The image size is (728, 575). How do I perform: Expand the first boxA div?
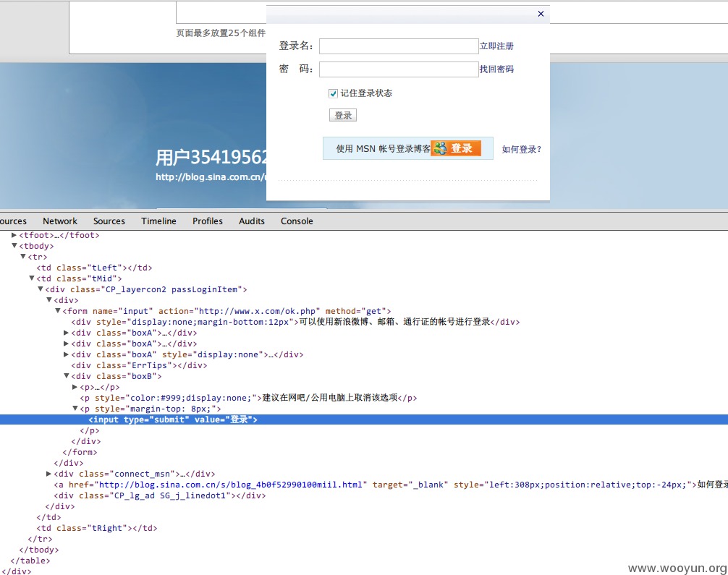pos(66,333)
